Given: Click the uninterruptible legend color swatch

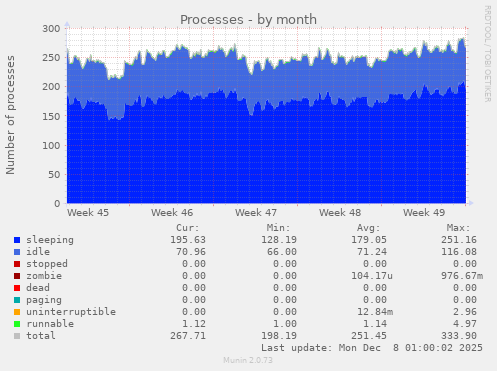Looking at the screenshot, I should [x=17, y=312].
